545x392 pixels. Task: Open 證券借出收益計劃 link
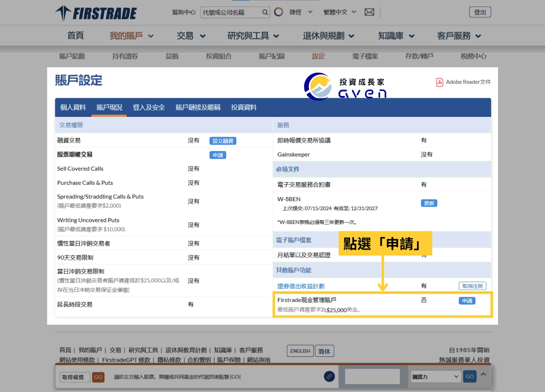(301, 286)
